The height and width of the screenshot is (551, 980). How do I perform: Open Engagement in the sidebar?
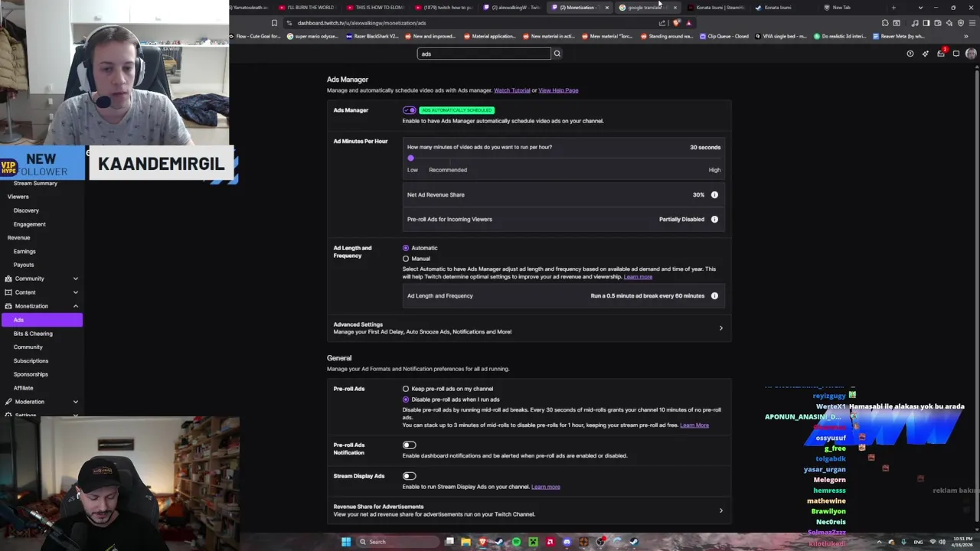(29, 224)
